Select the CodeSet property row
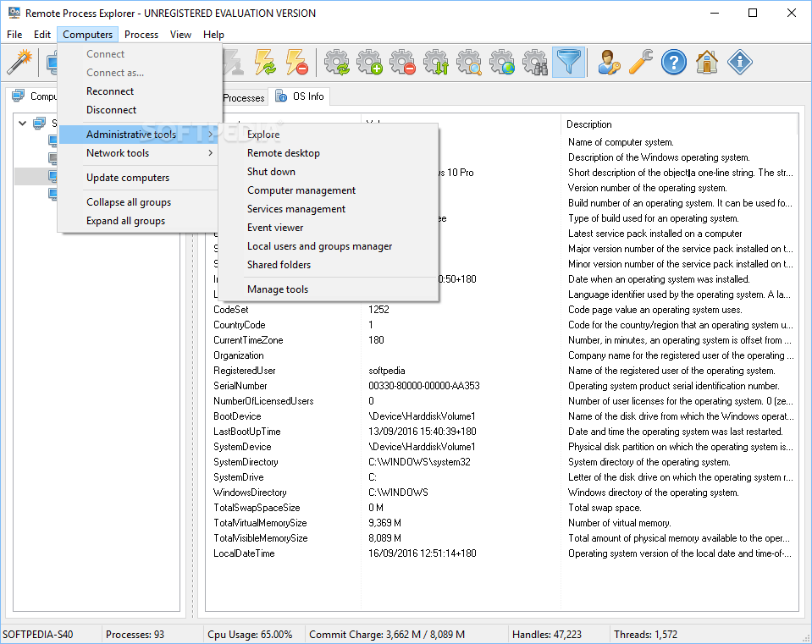Viewport: 812px width, 644px height. tap(502, 310)
